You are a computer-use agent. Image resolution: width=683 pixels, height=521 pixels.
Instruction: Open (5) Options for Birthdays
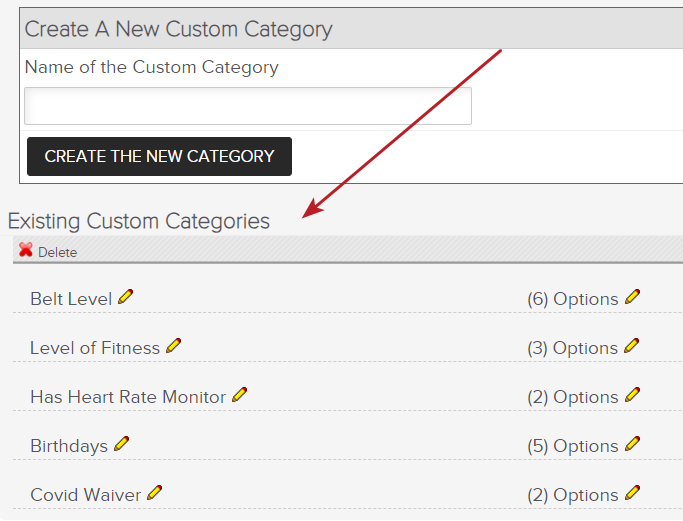coord(573,446)
